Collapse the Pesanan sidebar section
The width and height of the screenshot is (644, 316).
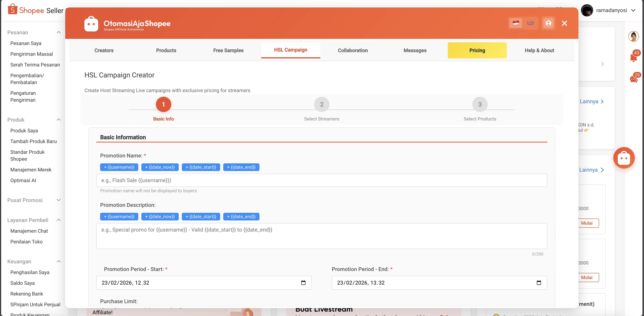59,32
